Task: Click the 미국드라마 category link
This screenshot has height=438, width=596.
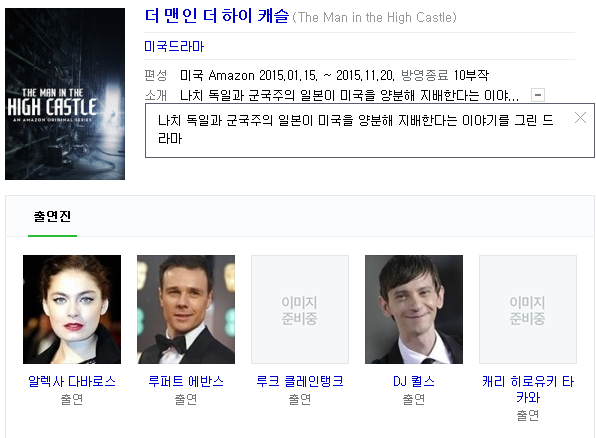Action: click(174, 46)
